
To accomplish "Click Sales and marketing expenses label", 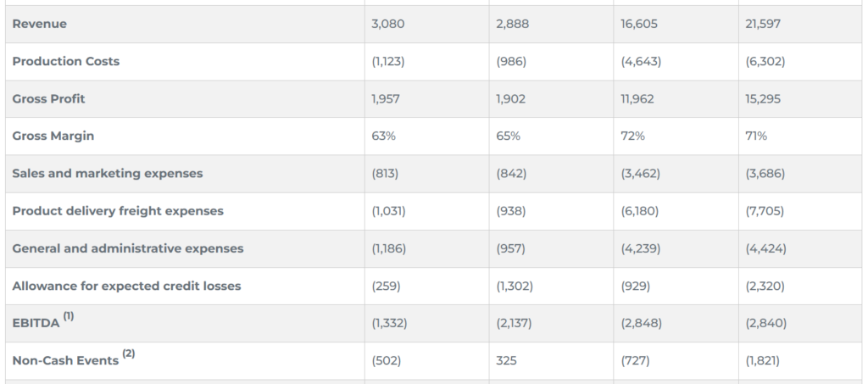I will tap(108, 173).
